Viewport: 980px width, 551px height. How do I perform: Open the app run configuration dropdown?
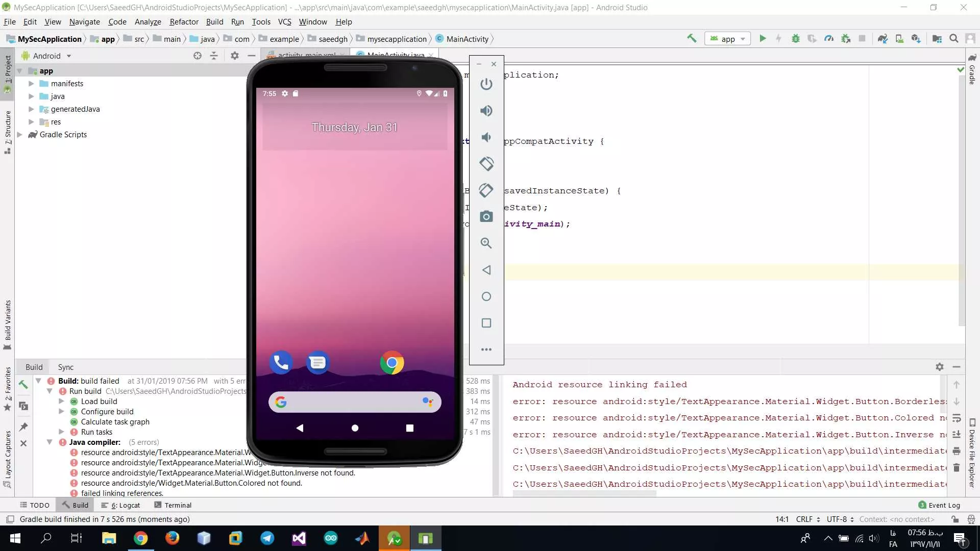point(728,39)
